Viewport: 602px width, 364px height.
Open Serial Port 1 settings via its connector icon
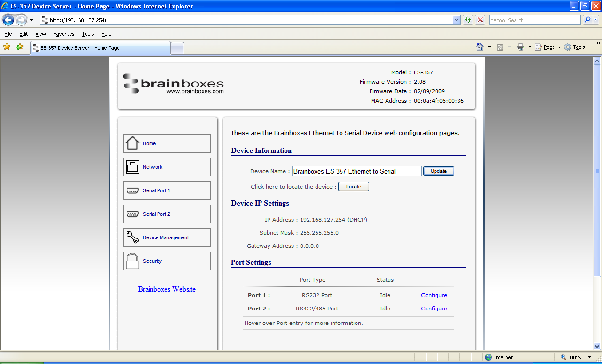pos(132,190)
